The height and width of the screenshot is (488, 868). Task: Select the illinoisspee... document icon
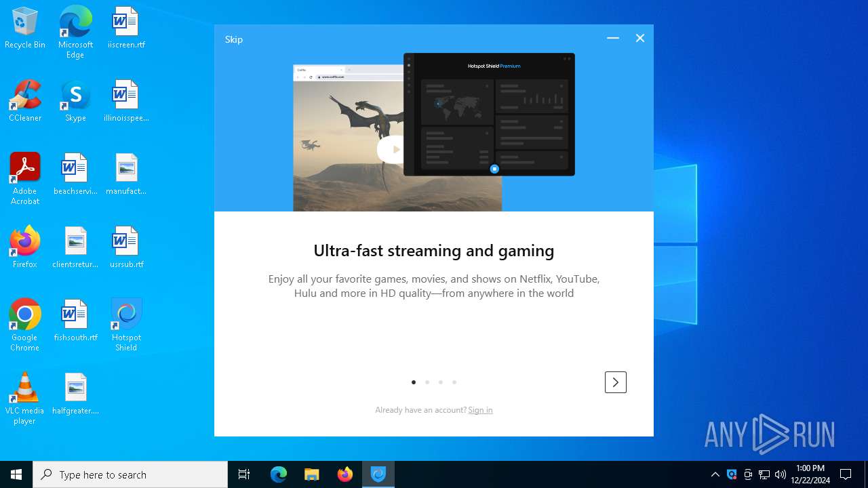[x=126, y=102]
